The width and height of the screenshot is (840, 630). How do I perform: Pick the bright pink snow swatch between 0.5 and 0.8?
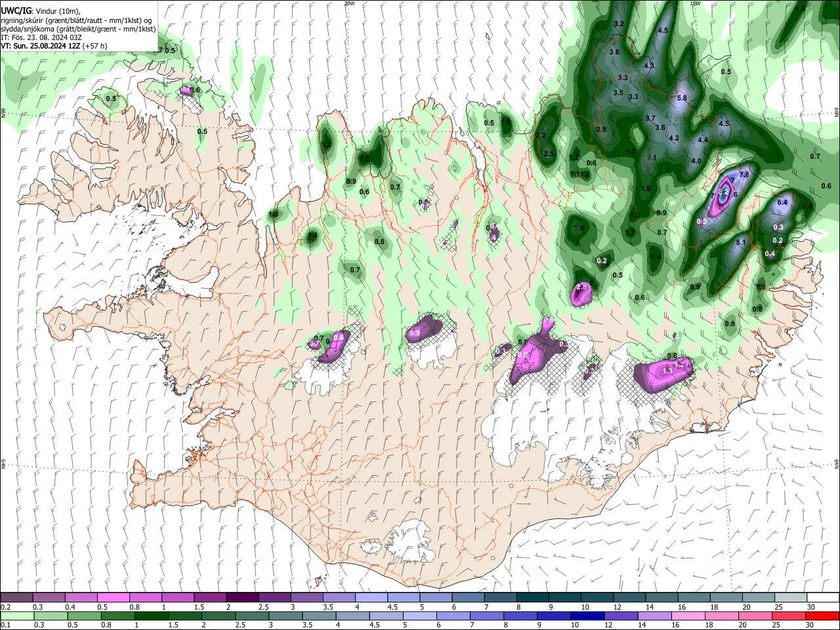point(113,598)
